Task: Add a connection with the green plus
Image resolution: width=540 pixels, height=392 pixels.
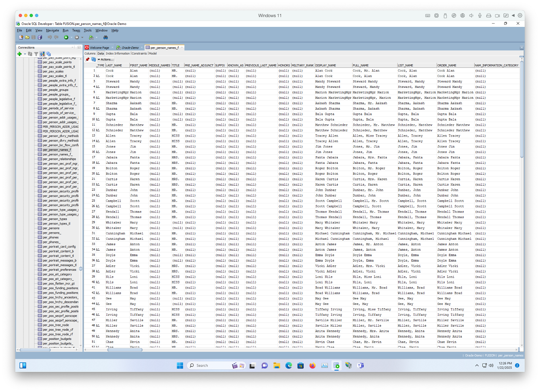Action: point(19,54)
